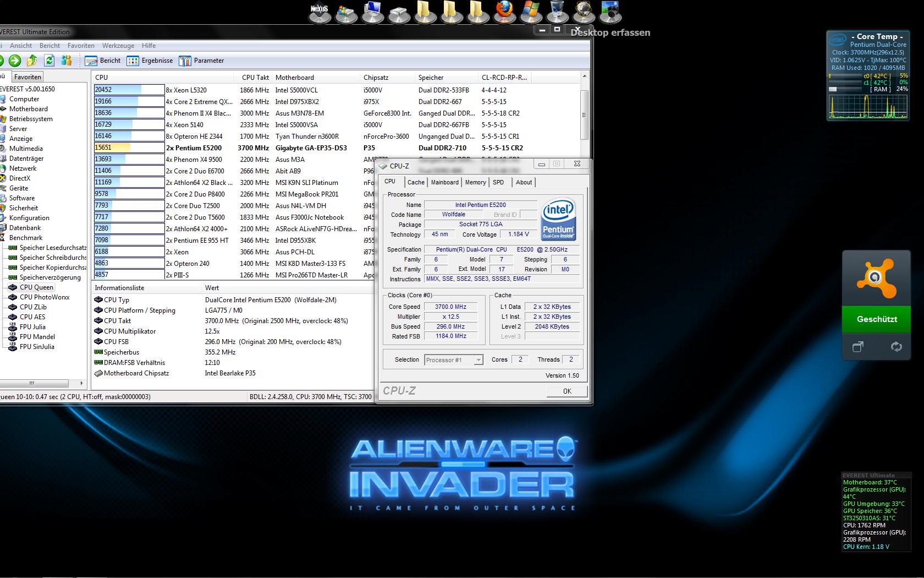
Task: Select the FPU Julia benchmark
Action: tap(32, 327)
